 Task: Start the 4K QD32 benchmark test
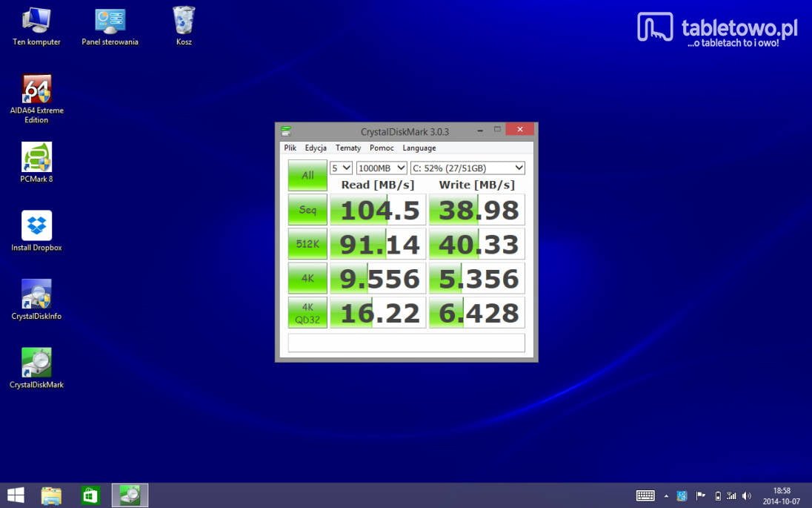click(307, 312)
